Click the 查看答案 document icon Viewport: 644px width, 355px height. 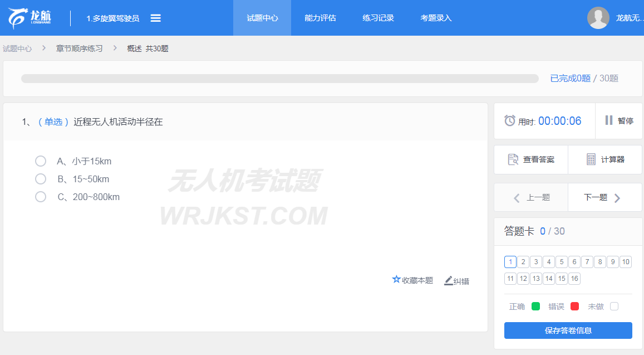(x=513, y=159)
